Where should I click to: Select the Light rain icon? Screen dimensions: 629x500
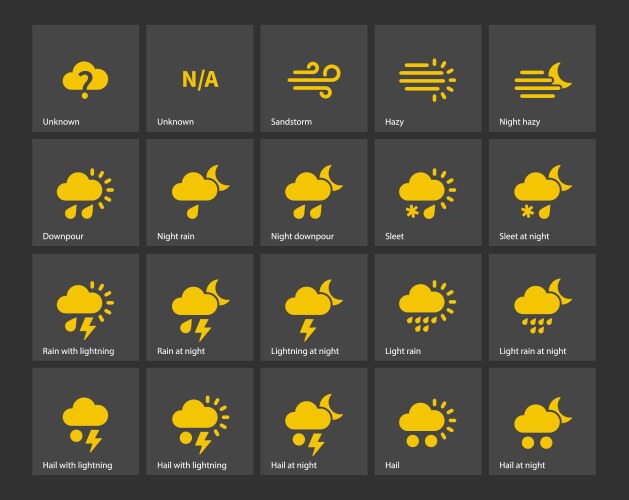427,308
